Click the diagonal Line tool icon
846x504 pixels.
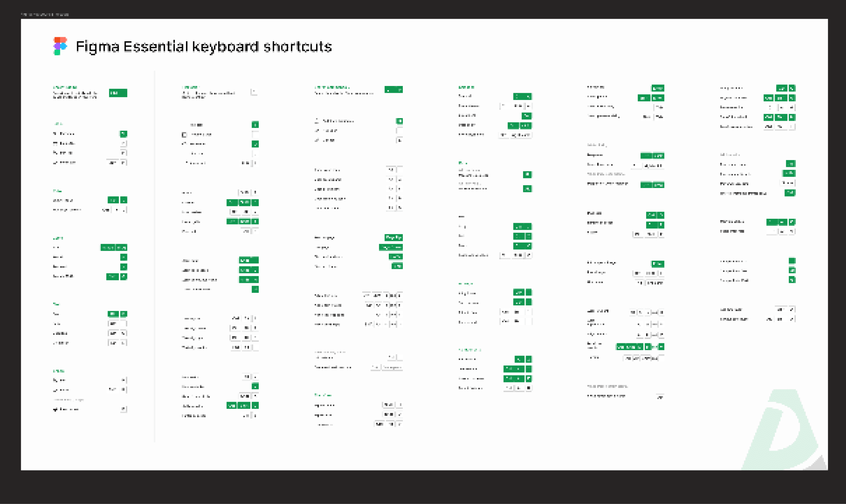[184, 144]
